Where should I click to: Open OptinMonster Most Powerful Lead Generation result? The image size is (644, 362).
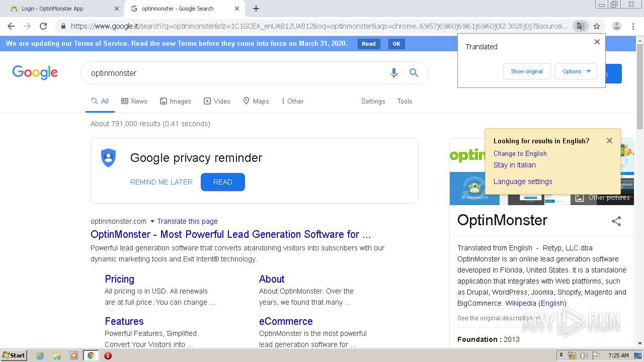231,234
